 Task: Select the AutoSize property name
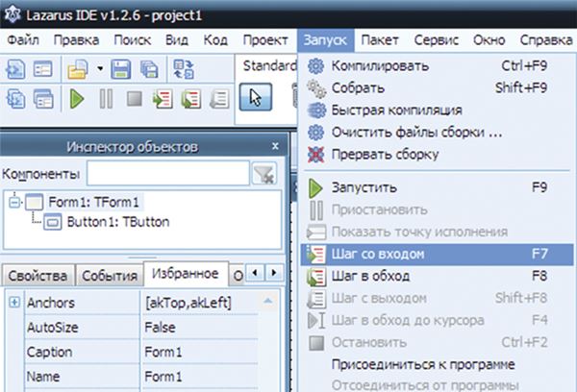click(53, 328)
